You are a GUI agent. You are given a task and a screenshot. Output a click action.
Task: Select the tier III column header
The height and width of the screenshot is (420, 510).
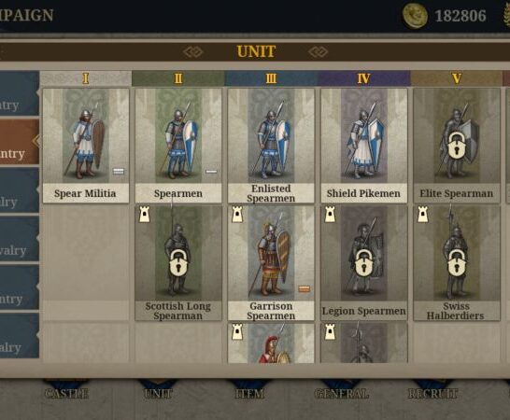pos(271,78)
